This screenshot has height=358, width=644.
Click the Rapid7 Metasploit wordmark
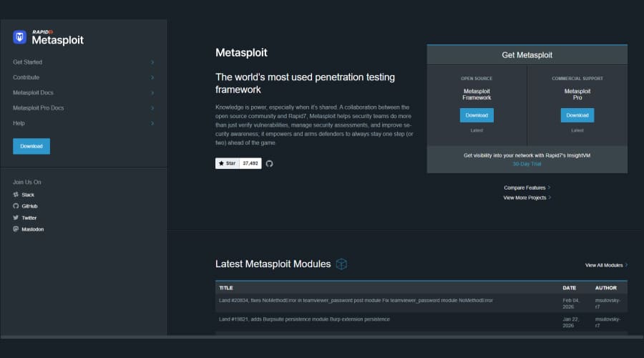pos(57,37)
